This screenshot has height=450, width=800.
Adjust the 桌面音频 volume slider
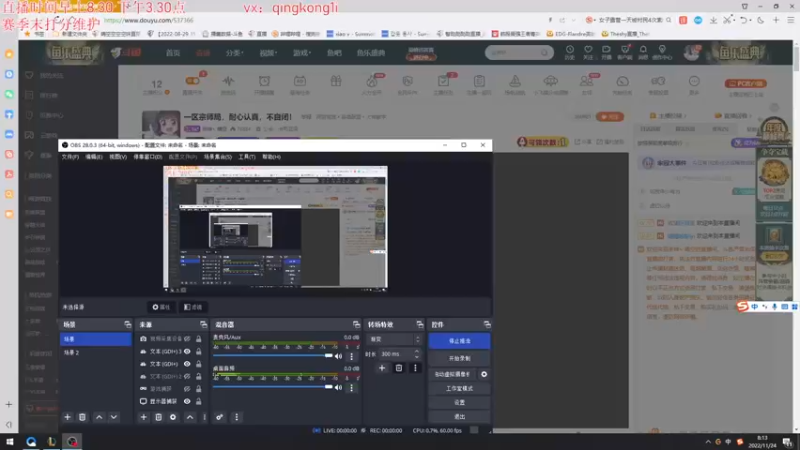tap(272, 387)
